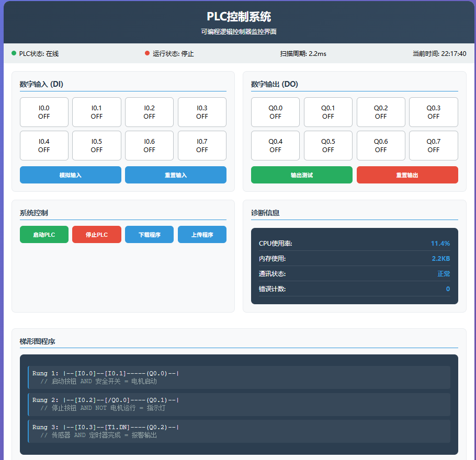Select output tile Q0.7
The width and height of the screenshot is (476, 460).
pos(434,145)
